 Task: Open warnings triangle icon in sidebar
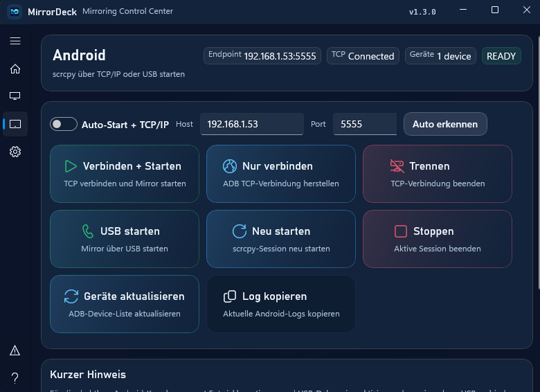click(x=15, y=351)
